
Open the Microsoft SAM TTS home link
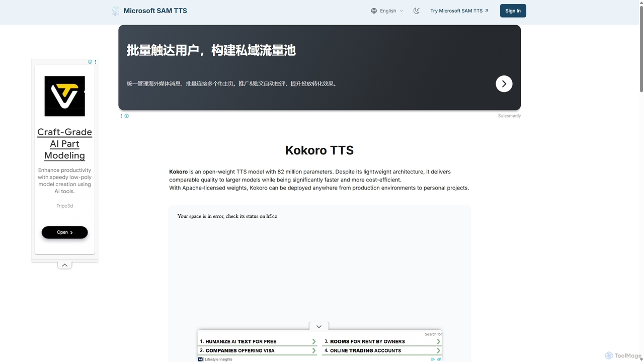point(155,11)
